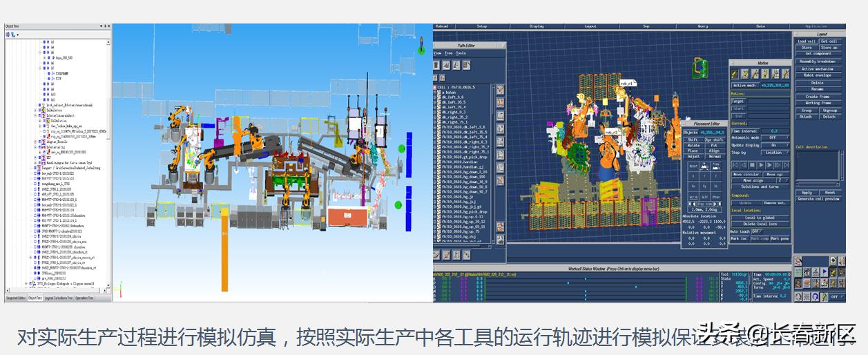The height and width of the screenshot is (355, 868).
Task: Click the Adjust button in Placement Editor
Action: click(x=695, y=156)
